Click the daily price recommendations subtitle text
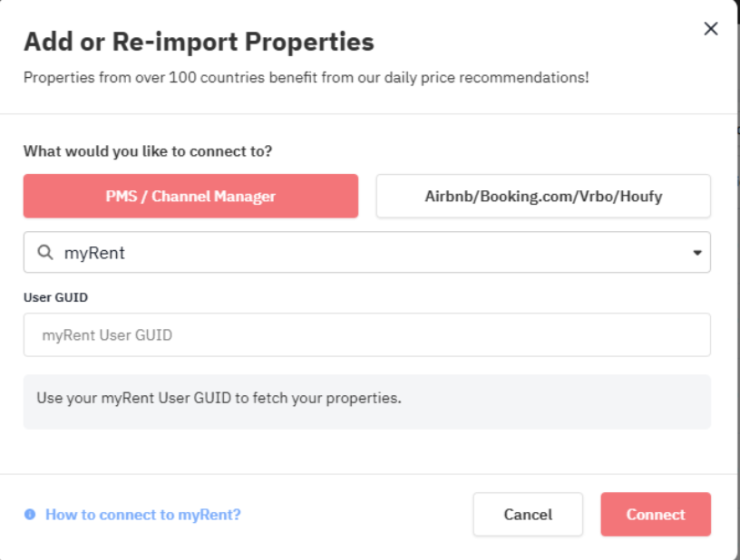Image resolution: width=740 pixels, height=560 pixels. (x=306, y=77)
